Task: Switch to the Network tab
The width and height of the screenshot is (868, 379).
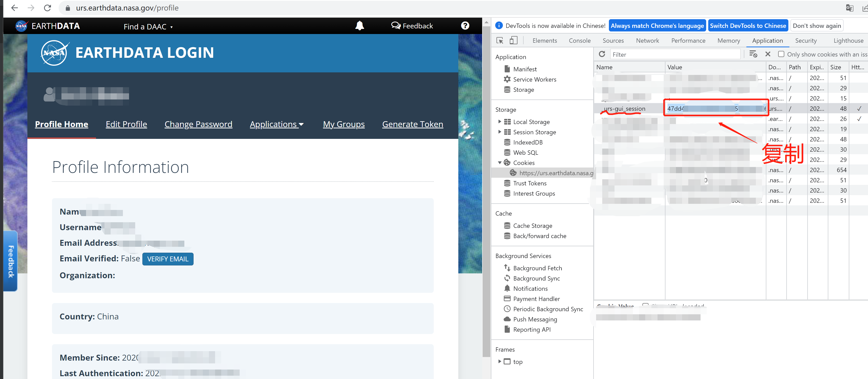Action: [647, 41]
